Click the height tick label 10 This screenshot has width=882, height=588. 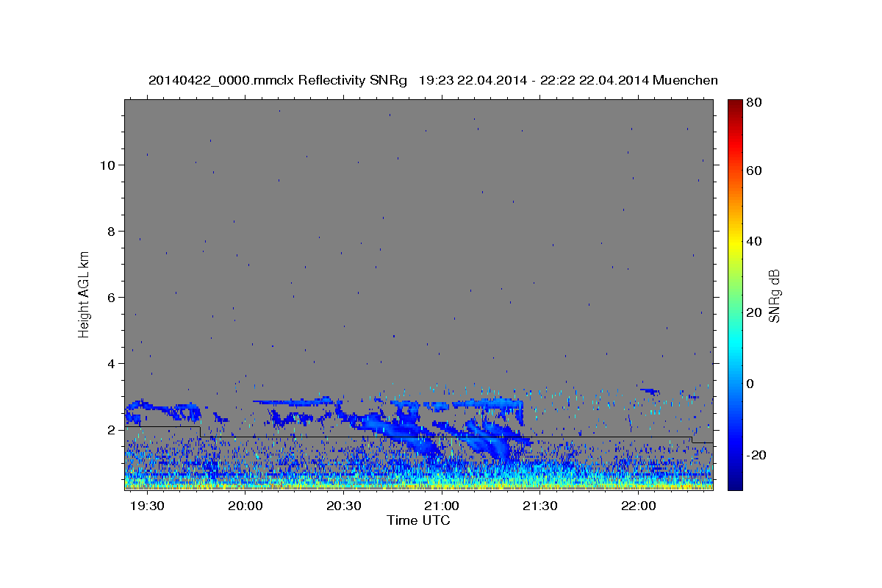click(108, 165)
